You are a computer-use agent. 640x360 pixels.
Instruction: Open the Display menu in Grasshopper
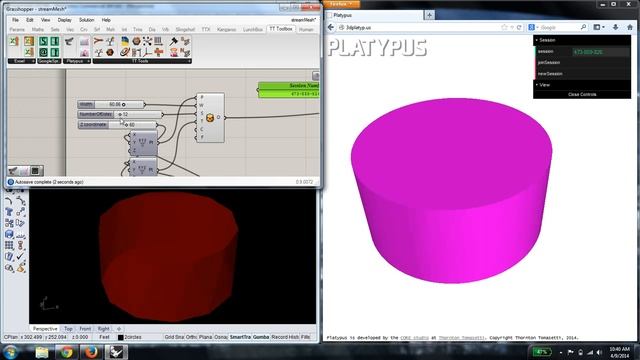pos(64,20)
